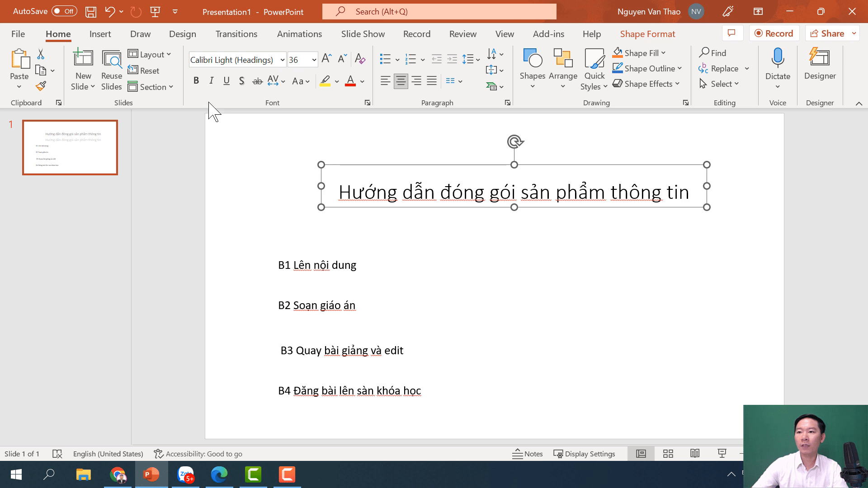Switch to Slide Sorter view icon

point(668,454)
